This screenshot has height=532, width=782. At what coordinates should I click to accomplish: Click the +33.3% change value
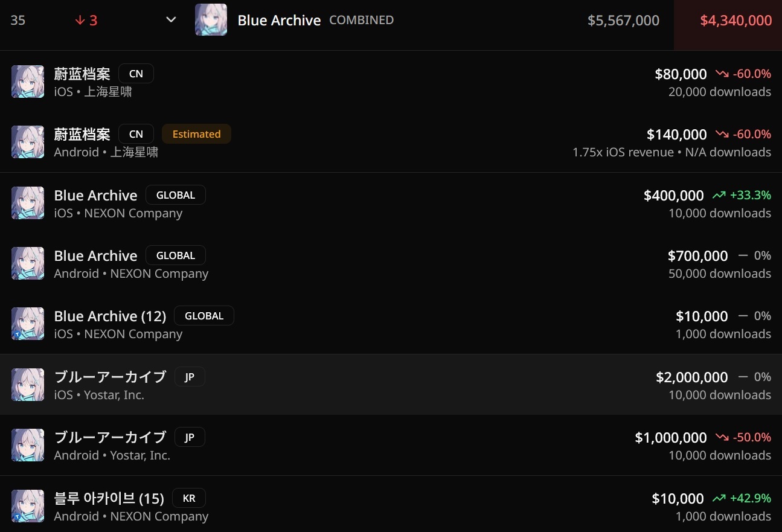pyautogui.click(x=751, y=195)
